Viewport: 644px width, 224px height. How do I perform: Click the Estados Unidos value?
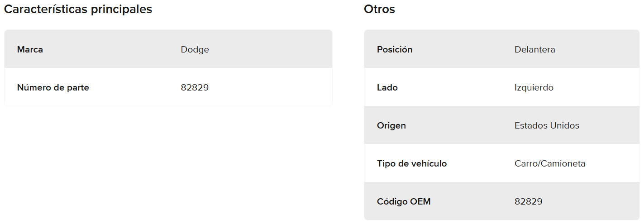pos(547,125)
